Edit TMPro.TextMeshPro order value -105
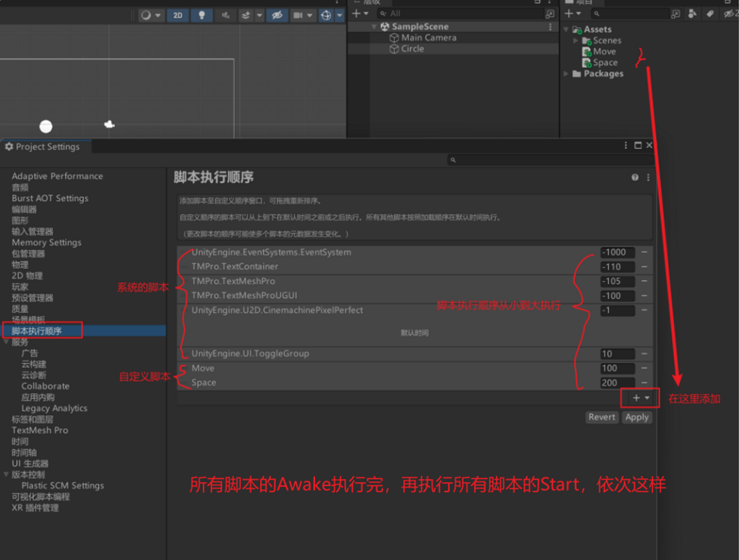Image resolution: width=739 pixels, height=560 pixels. tap(617, 281)
